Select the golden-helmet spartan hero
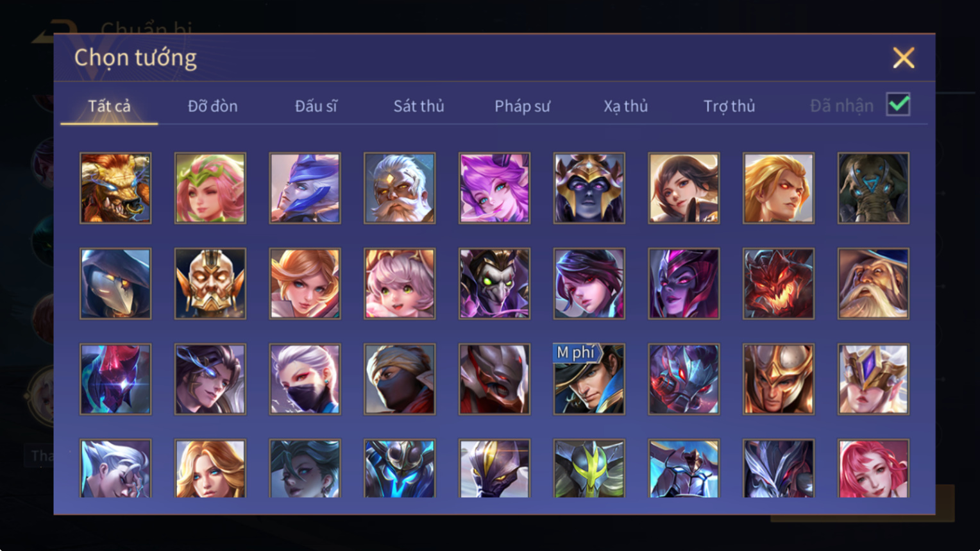 (779, 379)
